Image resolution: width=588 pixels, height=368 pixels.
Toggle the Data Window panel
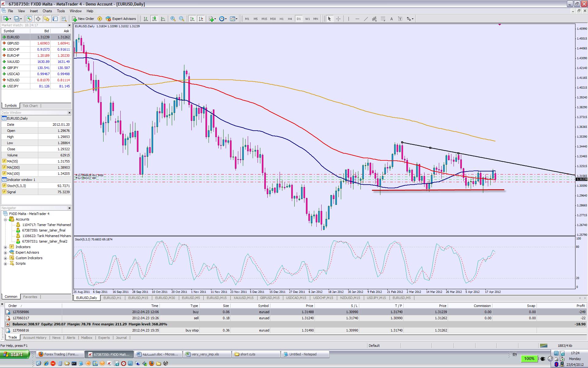[38, 19]
